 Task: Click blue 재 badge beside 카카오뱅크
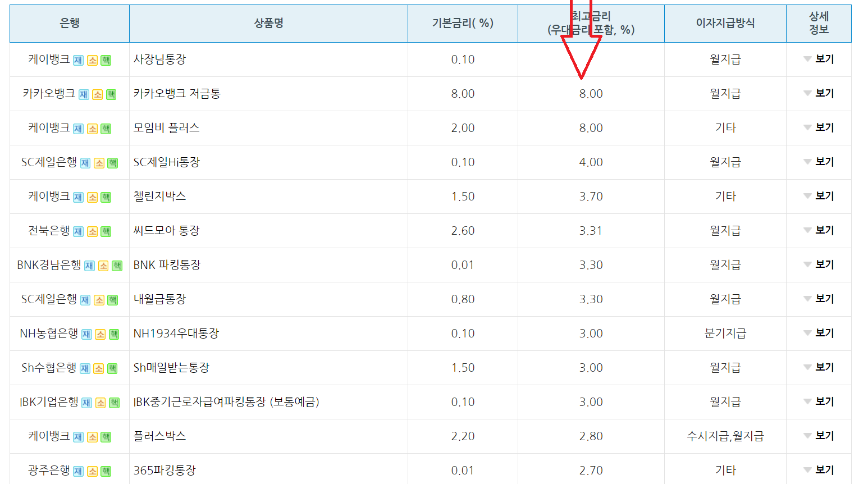tap(84, 94)
